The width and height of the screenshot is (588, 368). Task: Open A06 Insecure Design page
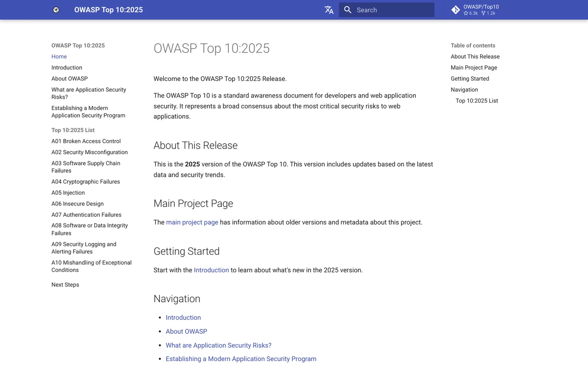click(78, 204)
